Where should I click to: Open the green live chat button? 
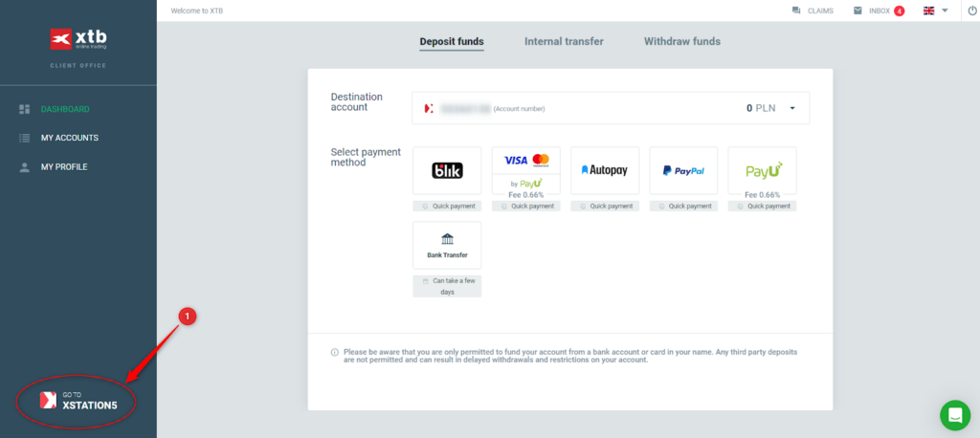(954, 415)
